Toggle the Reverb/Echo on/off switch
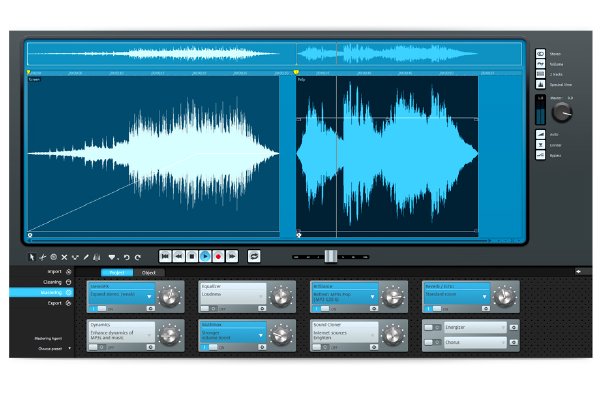Image resolution: width=600 pixels, height=395 pixels. (433, 308)
